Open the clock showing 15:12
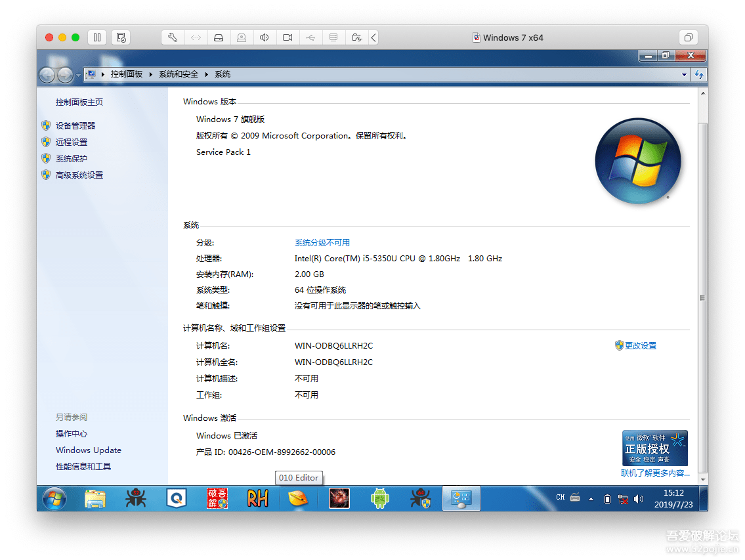This screenshot has height=560, width=745. coord(673,499)
